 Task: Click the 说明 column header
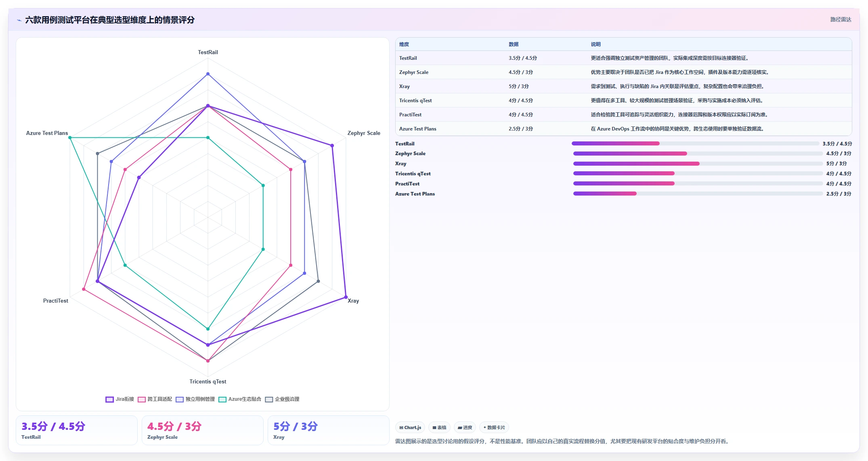coord(595,44)
